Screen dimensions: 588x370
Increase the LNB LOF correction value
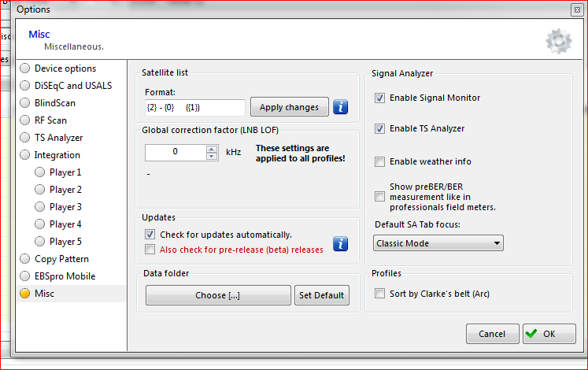pyautogui.click(x=211, y=148)
